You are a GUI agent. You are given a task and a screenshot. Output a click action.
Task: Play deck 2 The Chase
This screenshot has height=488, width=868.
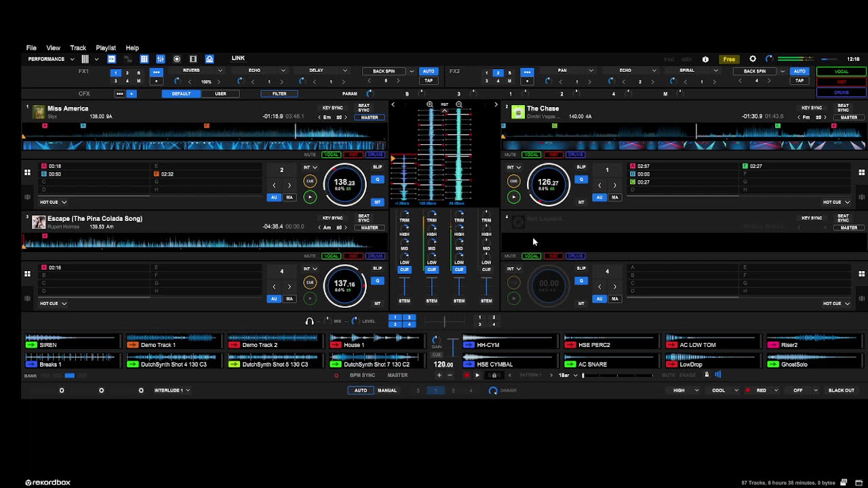513,197
